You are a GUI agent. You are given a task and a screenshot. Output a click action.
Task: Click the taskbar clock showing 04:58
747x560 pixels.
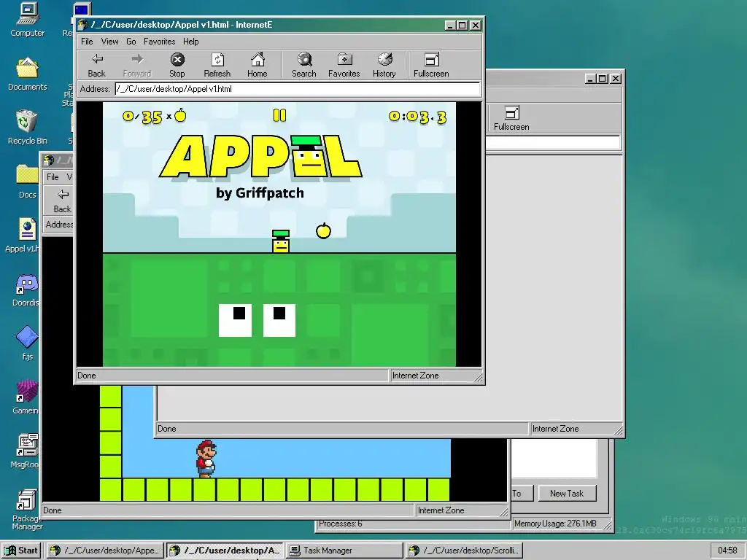(727, 551)
